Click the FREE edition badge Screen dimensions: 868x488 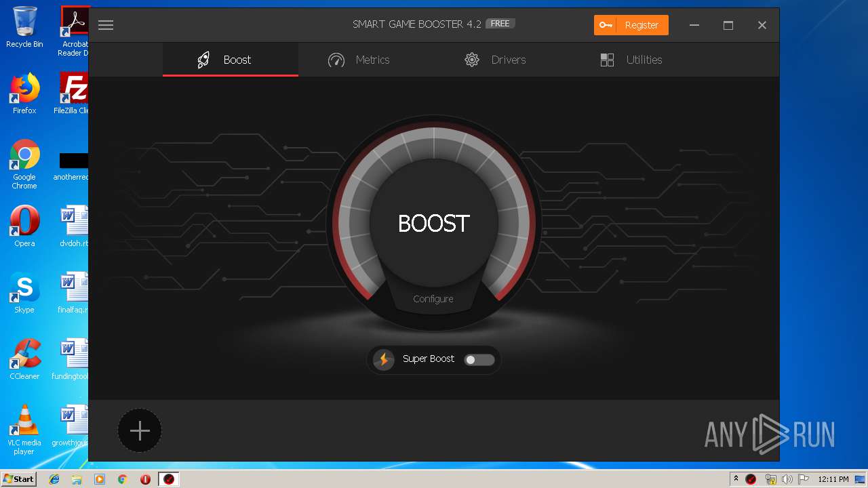pyautogui.click(x=500, y=24)
